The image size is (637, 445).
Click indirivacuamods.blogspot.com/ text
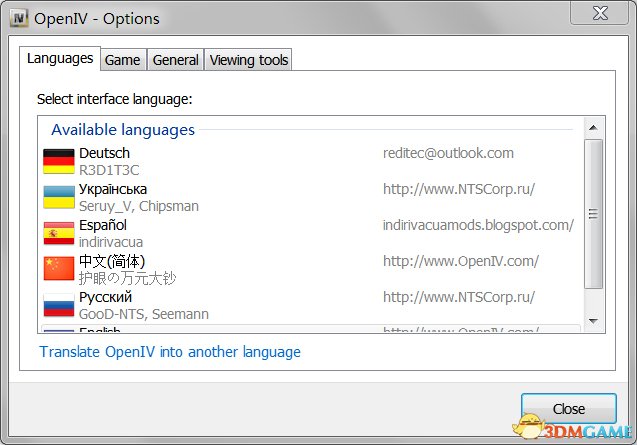pos(478,225)
